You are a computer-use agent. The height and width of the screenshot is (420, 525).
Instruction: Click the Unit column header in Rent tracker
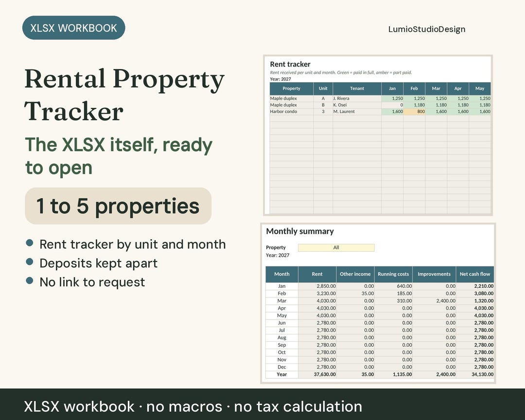pyautogui.click(x=323, y=88)
